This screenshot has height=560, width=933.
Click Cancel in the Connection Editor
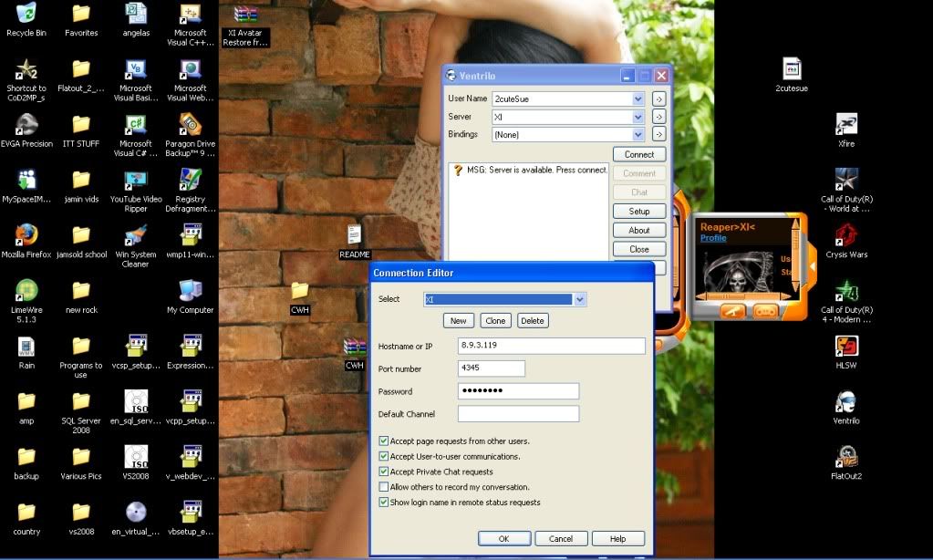pyautogui.click(x=561, y=539)
